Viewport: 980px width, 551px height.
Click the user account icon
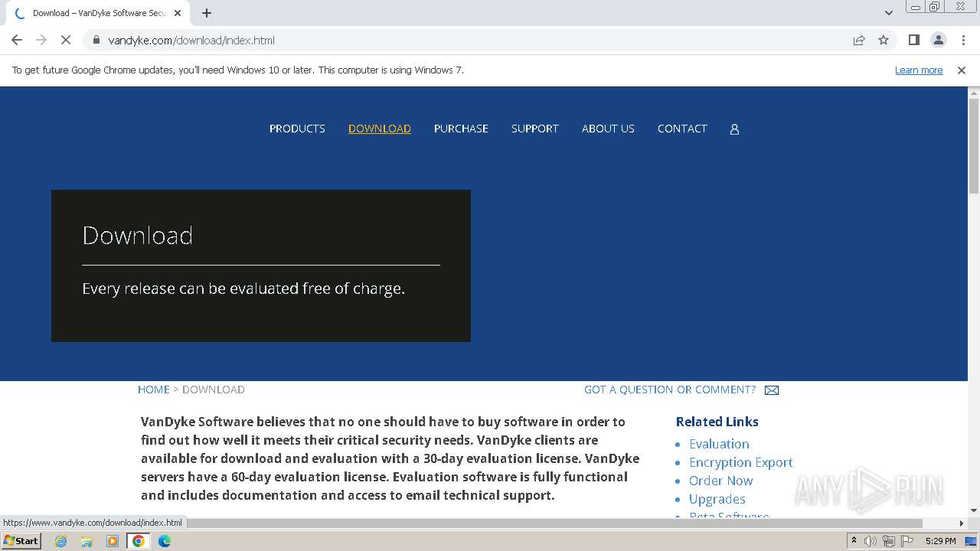pos(734,129)
